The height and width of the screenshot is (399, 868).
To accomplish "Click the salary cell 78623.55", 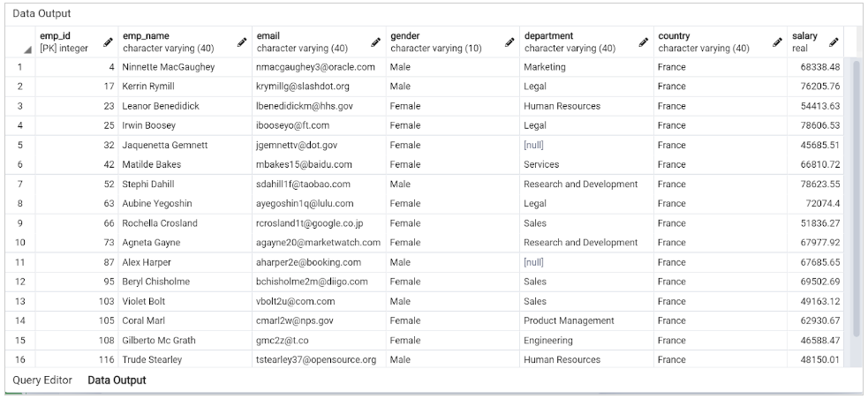I will pos(816,184).
